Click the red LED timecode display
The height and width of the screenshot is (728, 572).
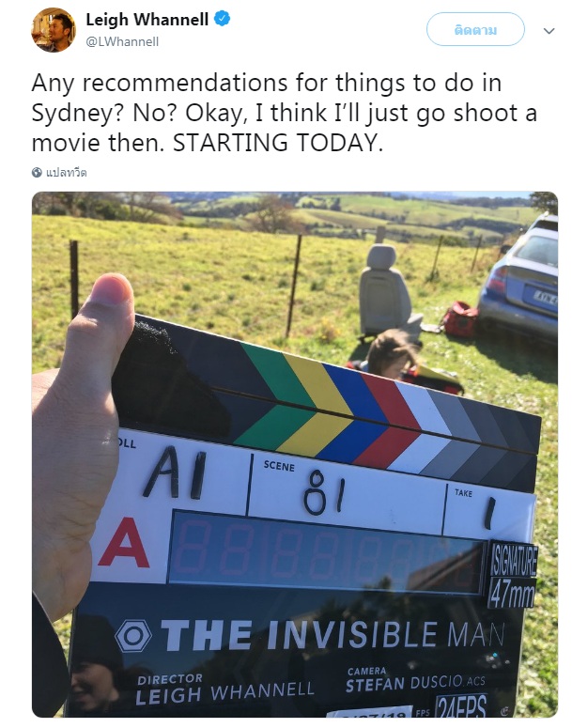tap(327, 552)
